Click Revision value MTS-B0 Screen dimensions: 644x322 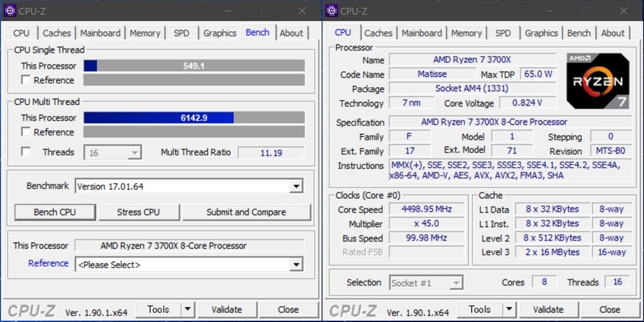(611, 151)
